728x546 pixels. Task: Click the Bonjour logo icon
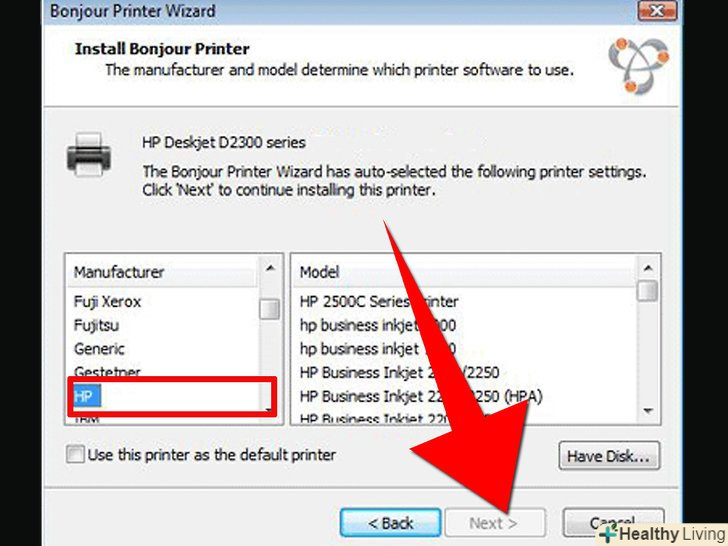pos(639,65)
